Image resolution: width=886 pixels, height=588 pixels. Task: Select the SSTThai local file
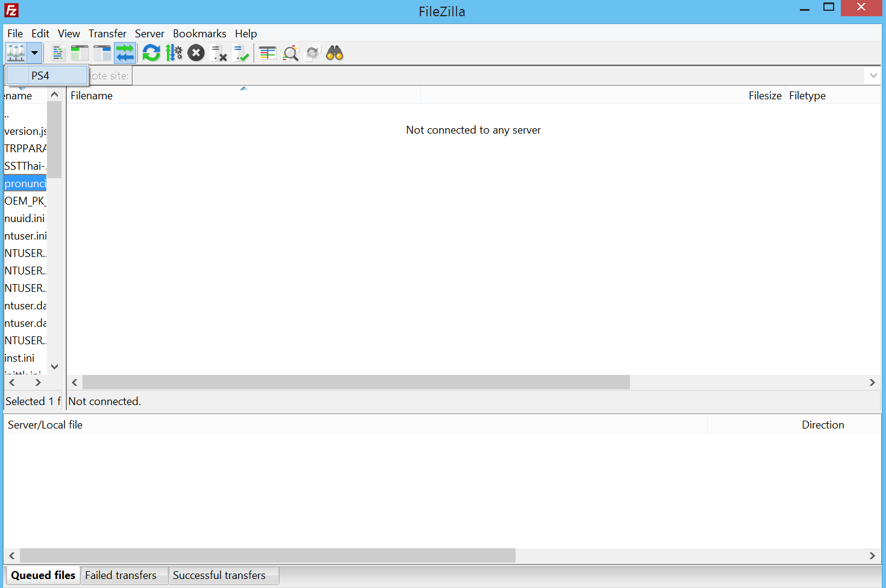[25, 166]
